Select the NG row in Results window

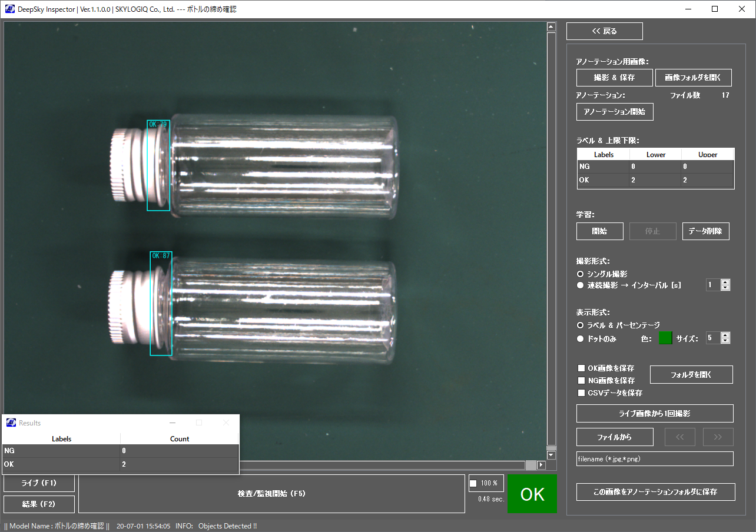tap(120, 451)
